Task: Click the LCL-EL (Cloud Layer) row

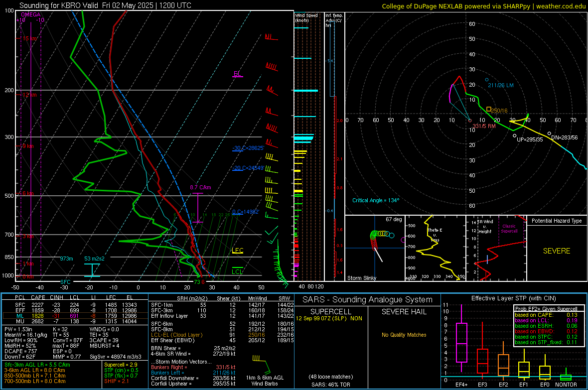Action: (222, 335)
